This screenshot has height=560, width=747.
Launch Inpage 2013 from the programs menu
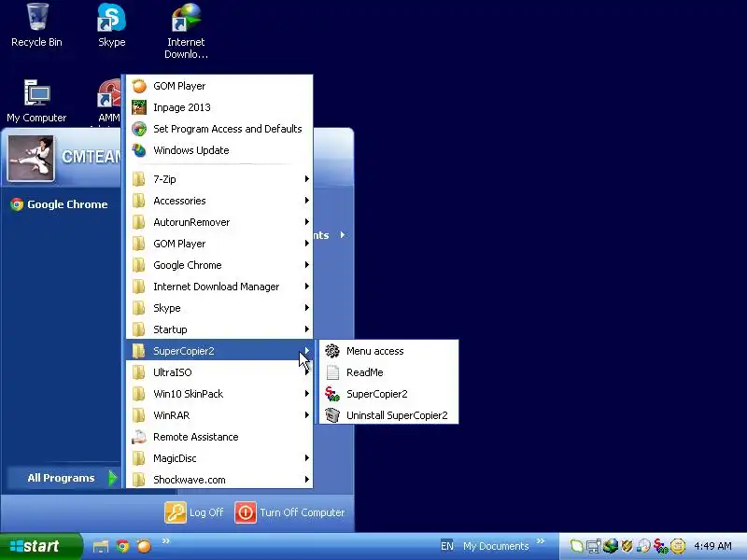coord(219,107)
